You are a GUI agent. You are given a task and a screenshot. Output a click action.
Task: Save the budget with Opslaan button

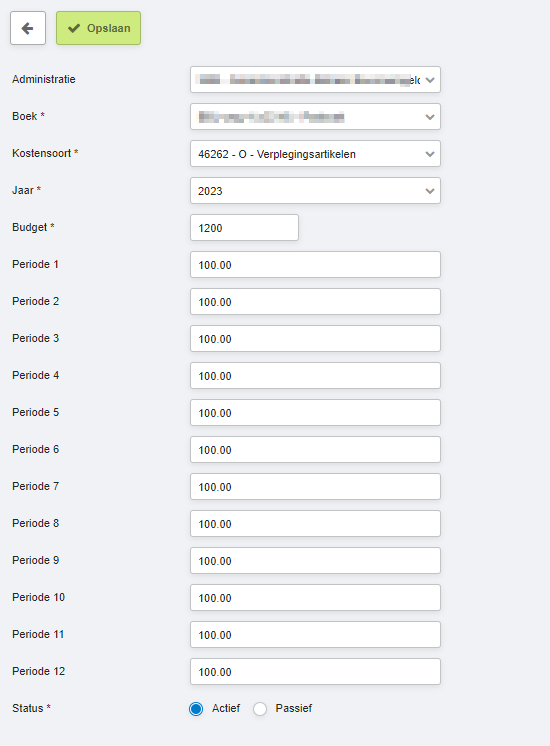98,28
